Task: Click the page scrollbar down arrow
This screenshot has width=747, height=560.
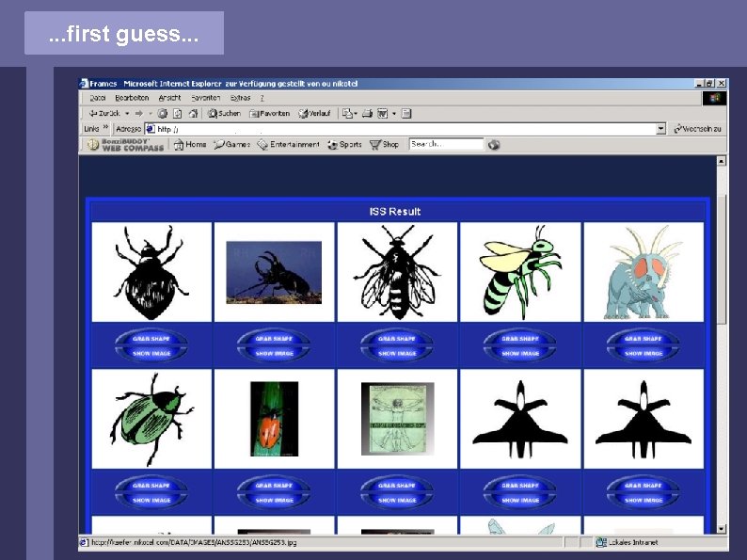Action: pyautogui.click(x=722, y=529)
